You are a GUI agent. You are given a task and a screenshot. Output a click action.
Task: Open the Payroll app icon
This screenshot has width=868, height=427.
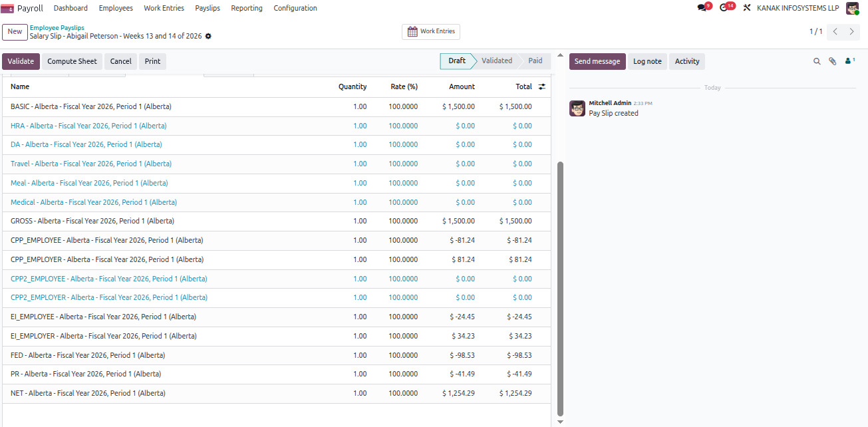pos(7,8)
